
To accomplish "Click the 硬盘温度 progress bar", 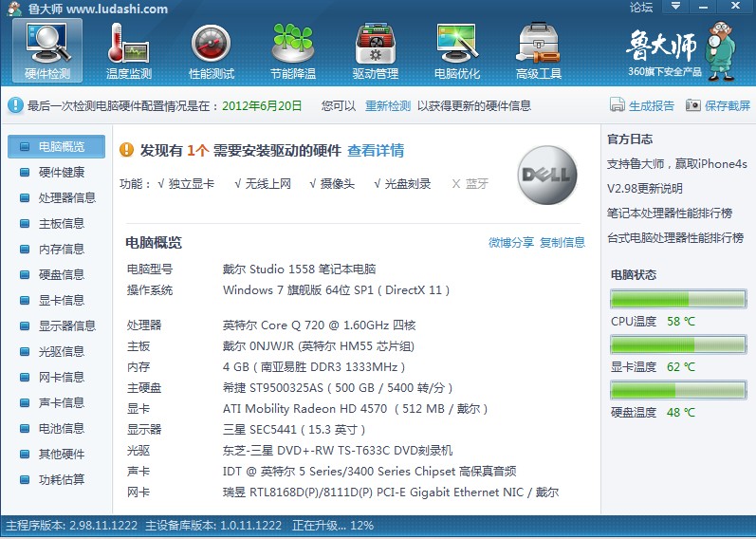I will coord(678,390).
